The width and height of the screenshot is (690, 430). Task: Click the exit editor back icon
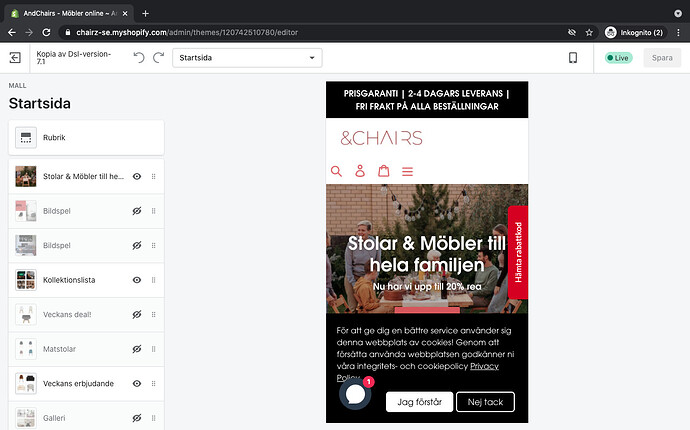click(15, 58)
